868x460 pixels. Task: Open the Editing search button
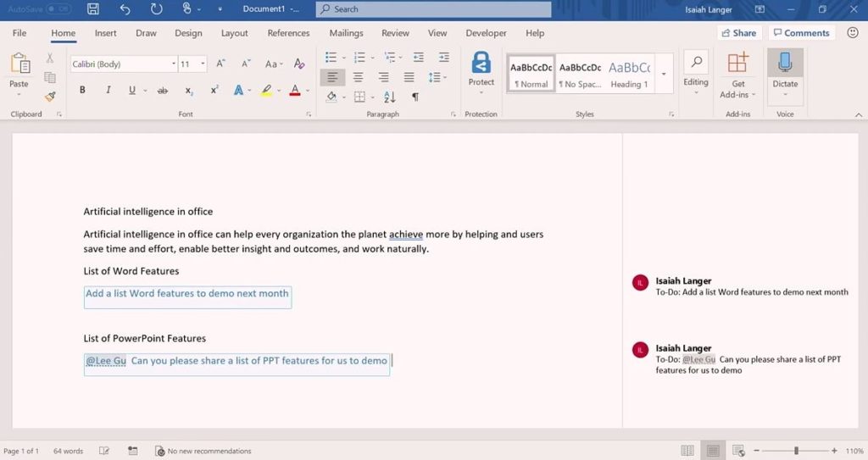(x=696, y=72)
